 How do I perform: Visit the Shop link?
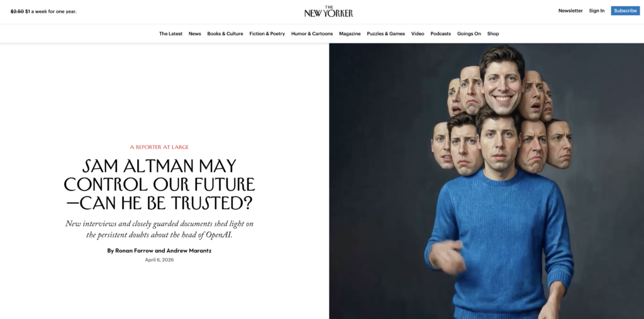click(x=493, y=34)
